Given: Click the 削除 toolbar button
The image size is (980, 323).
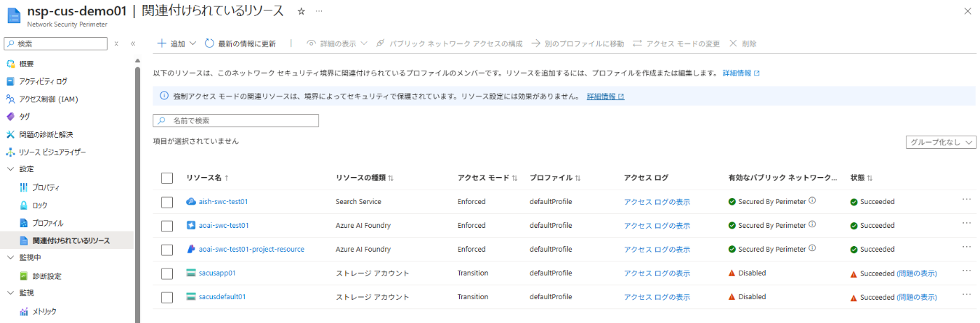Looking at the screenshot, I should click(743, 43).
